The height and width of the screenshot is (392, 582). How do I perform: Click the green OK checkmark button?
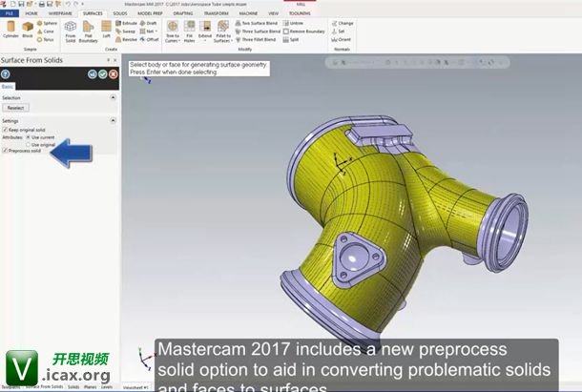(x=103, y=74)
